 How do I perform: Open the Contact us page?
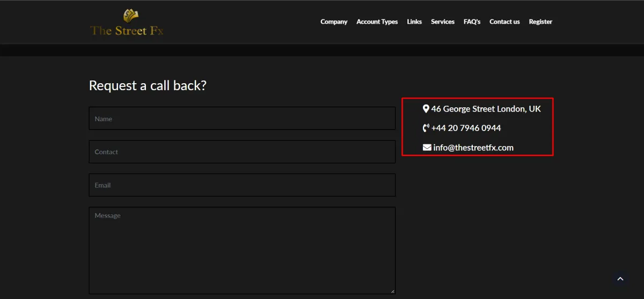[504, 22]
